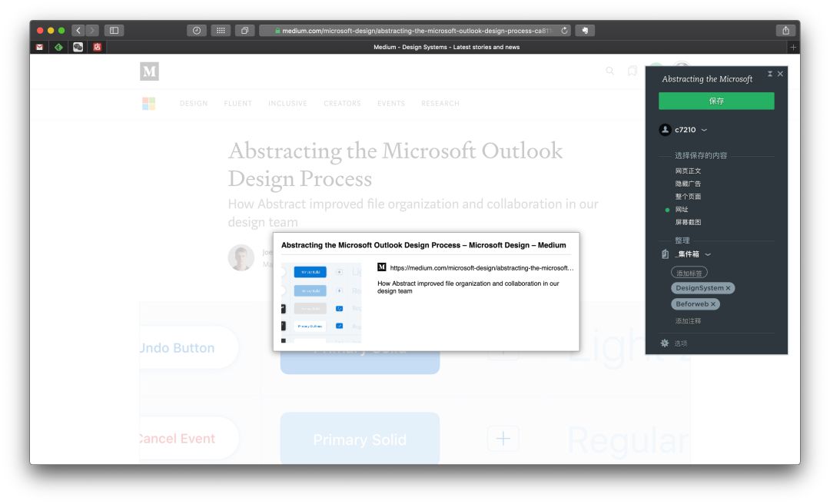The width and height of the screenshot is (830, 504).
Task: Click the plus icon square in article image
Action: point(503,439)
